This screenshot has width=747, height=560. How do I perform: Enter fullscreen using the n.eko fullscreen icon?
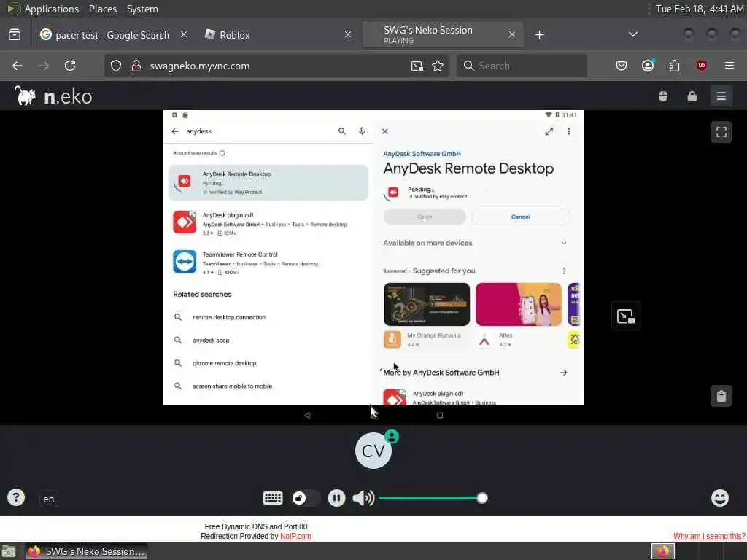pos(721,132)
